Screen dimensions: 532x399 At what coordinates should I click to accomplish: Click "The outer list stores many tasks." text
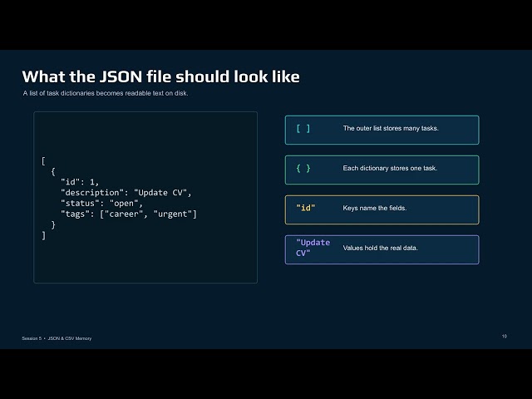click(x=391, y=128)
